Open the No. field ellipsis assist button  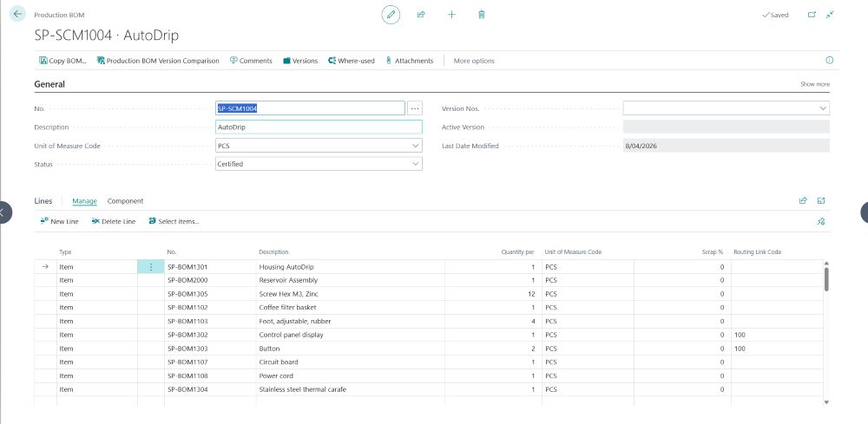[415, 108]
